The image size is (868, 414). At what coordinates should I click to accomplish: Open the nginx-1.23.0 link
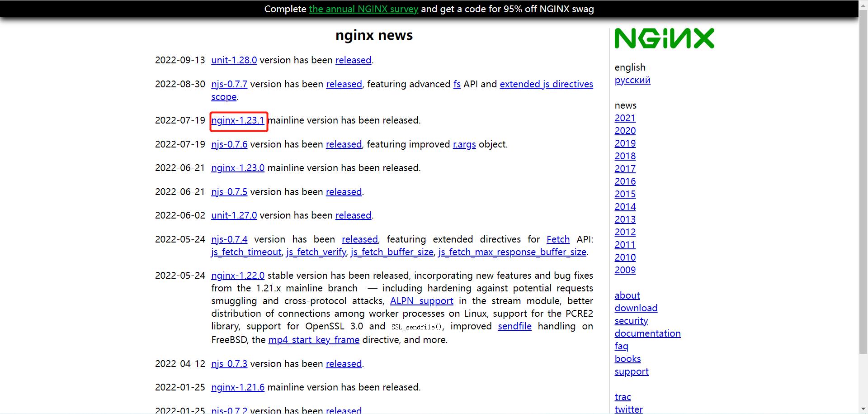pyautogui.click(x=238, y=168)
